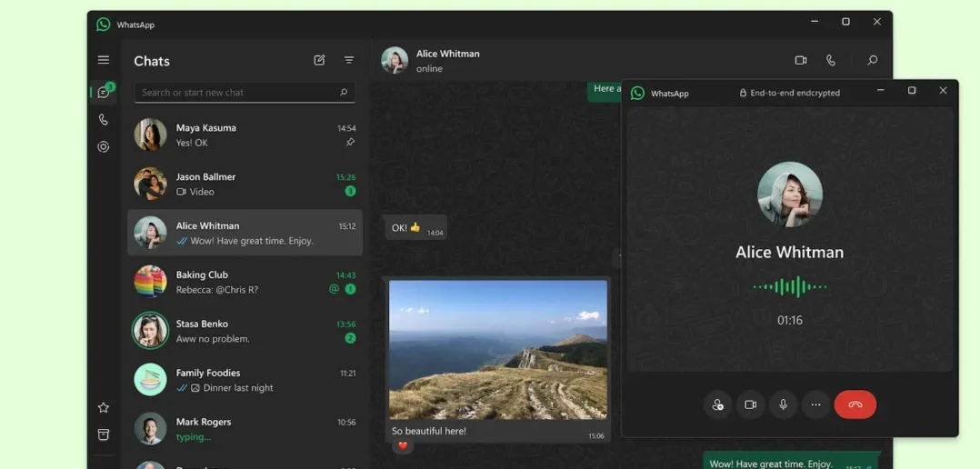Click the search or start new chat field

pyautogui.click(x=238, y=93)
